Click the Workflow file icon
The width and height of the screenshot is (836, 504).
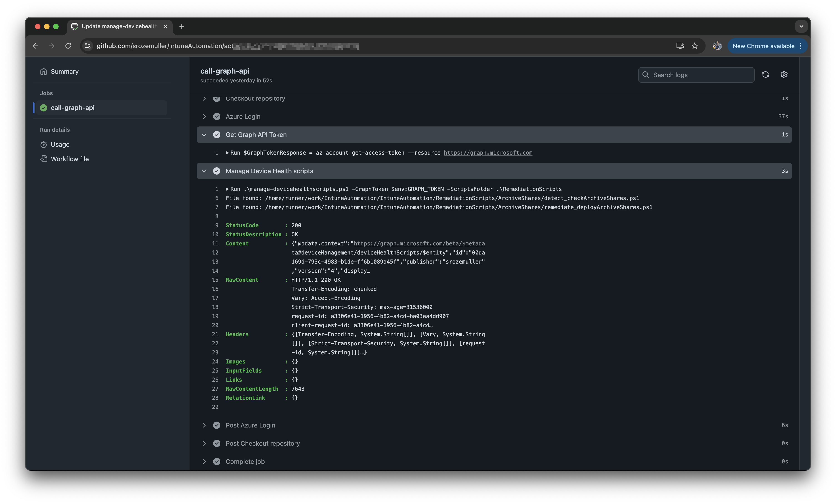43,159
